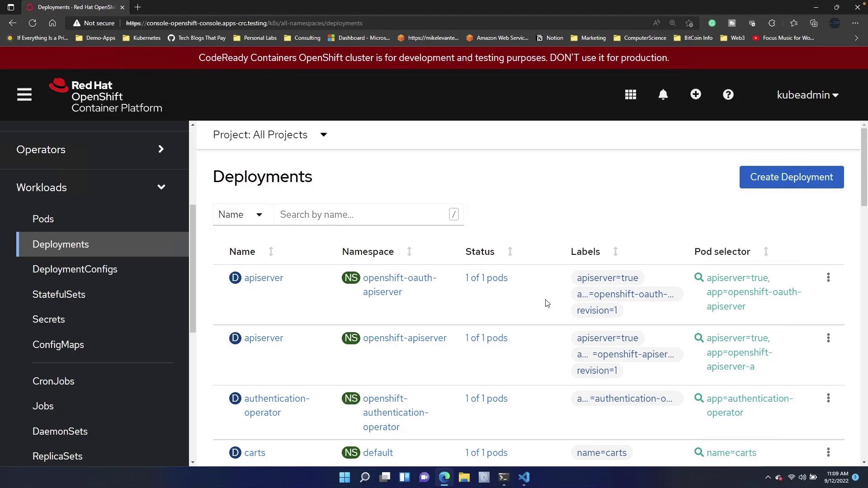Open the help question mark icon
This screenshot has width=868, height=488.
click(728, 95)
